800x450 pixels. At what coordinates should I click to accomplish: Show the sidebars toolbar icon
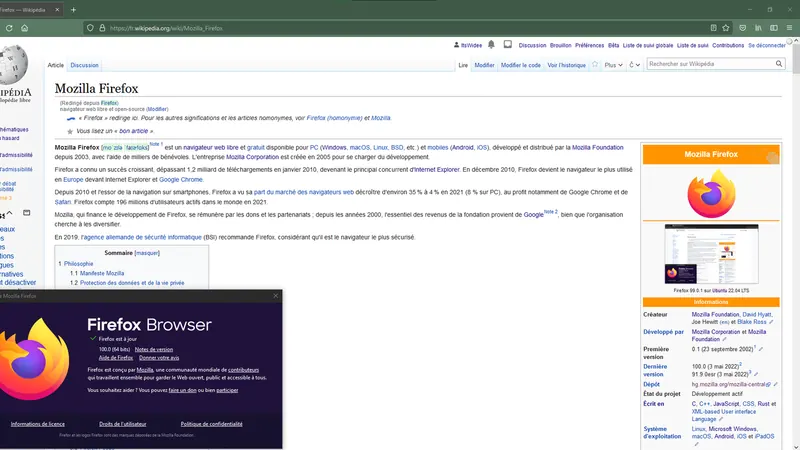pos(774,28)
